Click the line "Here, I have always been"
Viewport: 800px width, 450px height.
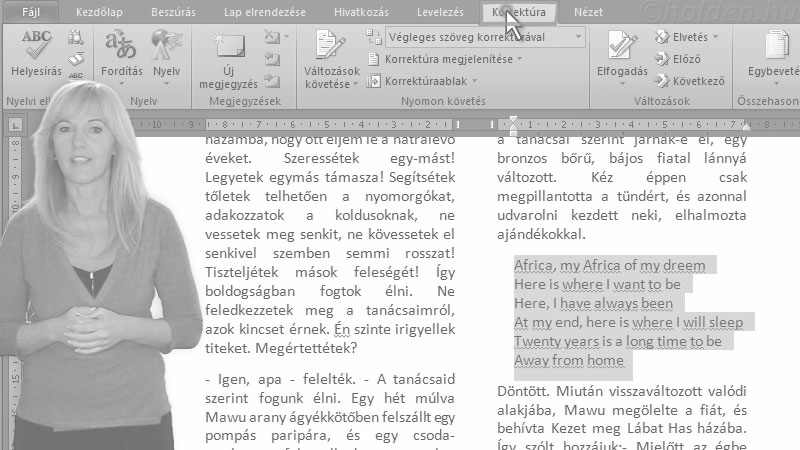point(593,304)
